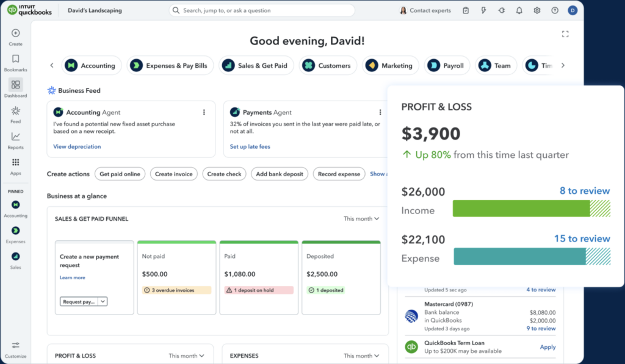Open Mastercard 9 to review link

point(541,329)
